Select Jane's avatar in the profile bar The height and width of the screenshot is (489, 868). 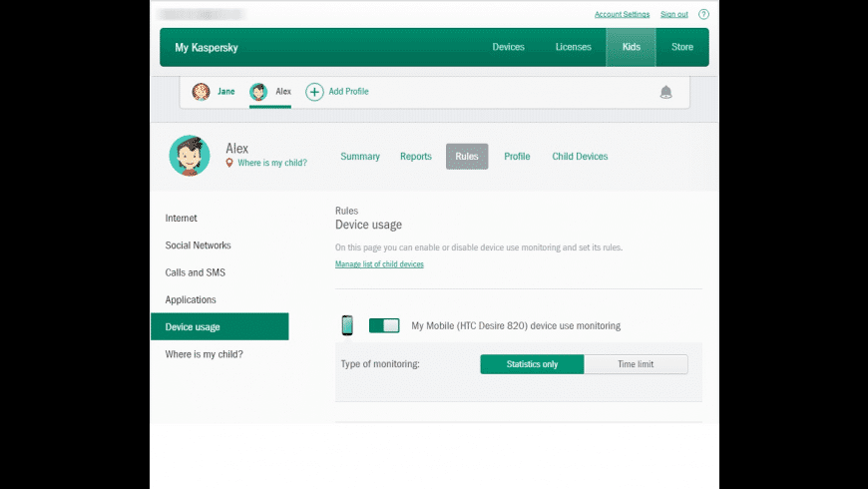201,92
